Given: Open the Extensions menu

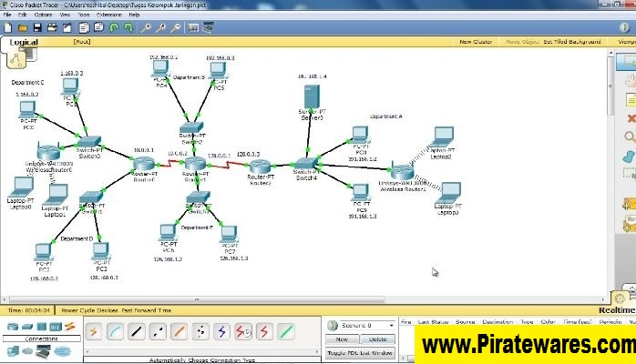Looking at the screenshot, I should [x=108, y=15].
